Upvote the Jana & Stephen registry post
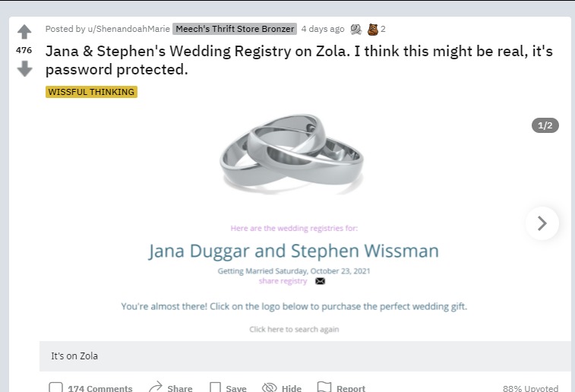This screenshot has width=575, height=392. click(x=24, y=32)
